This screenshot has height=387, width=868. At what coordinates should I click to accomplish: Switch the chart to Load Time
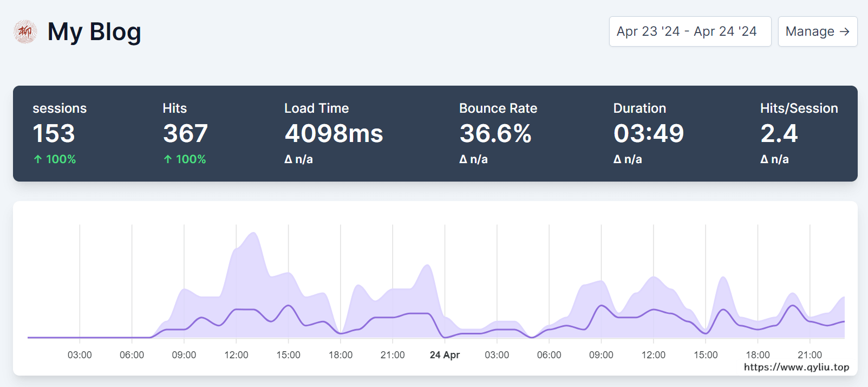[x=334, y=133]
